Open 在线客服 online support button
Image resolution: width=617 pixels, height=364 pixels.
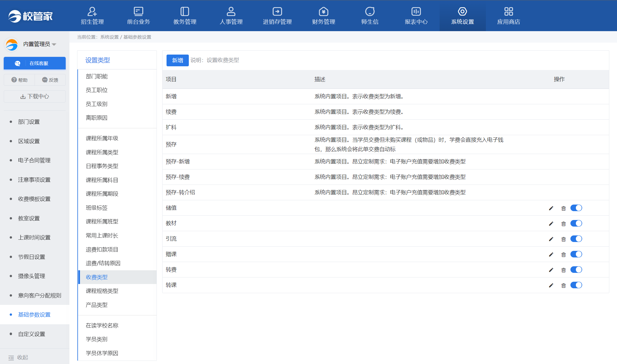tap(35, 63)
